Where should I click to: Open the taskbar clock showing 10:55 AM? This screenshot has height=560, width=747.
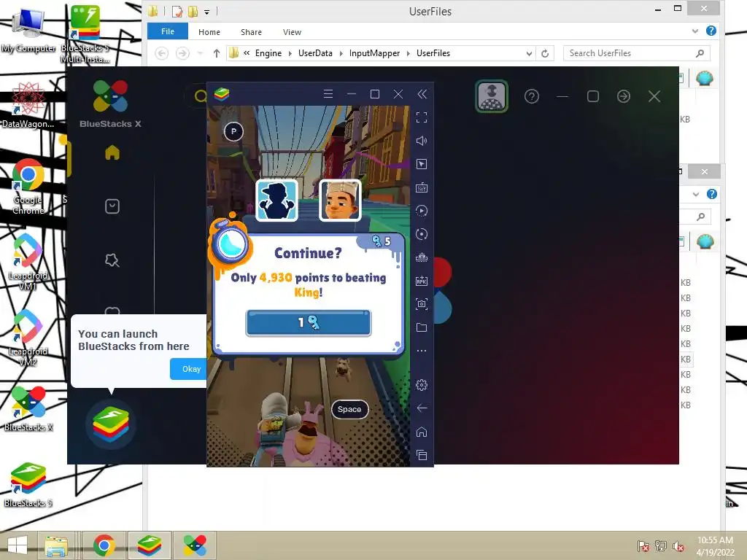[x=715, y=545]
